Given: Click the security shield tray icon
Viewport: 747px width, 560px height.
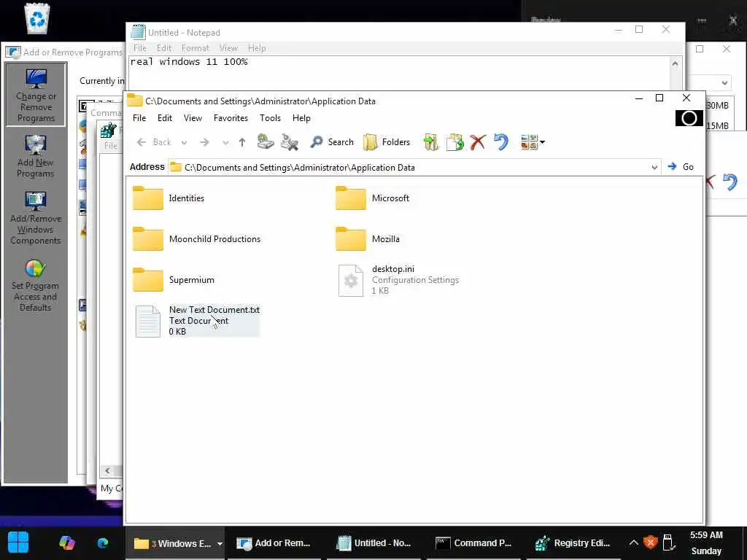Looking at the screenshot, I should (x=650, y=542).
